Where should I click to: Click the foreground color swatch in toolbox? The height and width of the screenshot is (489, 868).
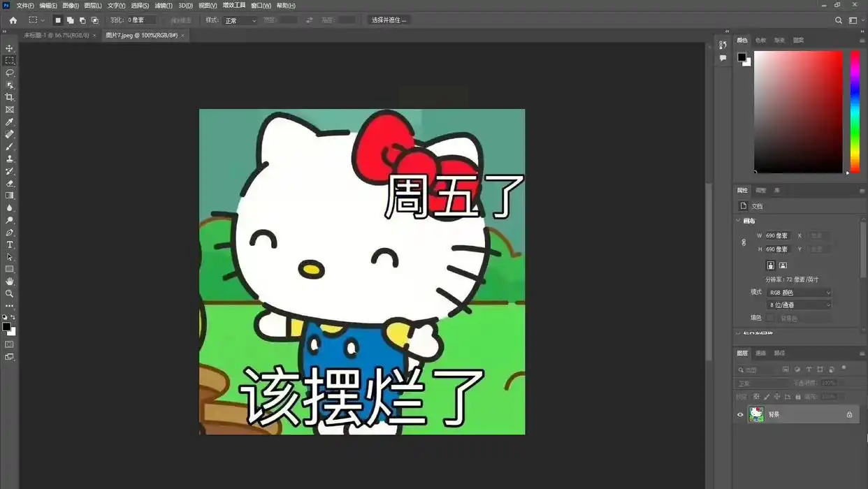pyautogui.click(x=6, y=326)
